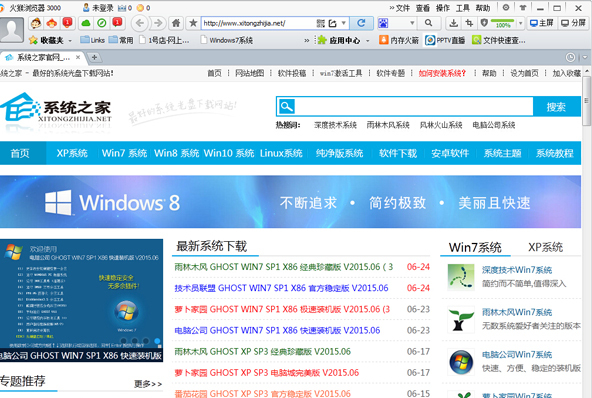Screen dimensions: 592x398
Task: Click the share icon in address bar
Action: tap(332, 23)
